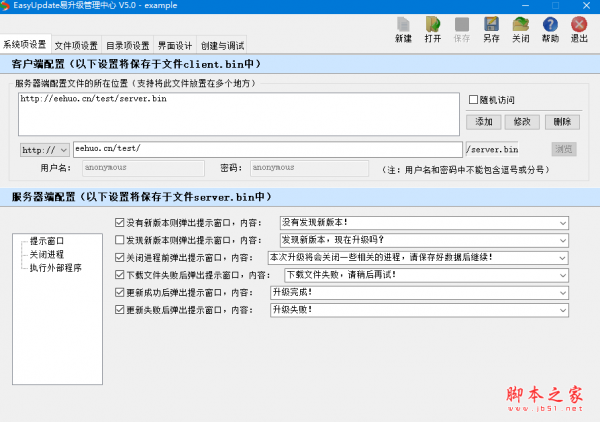Open the 文件项设置 tab
This screenshot has width=600, height=422.
click(x=76, y=46)
